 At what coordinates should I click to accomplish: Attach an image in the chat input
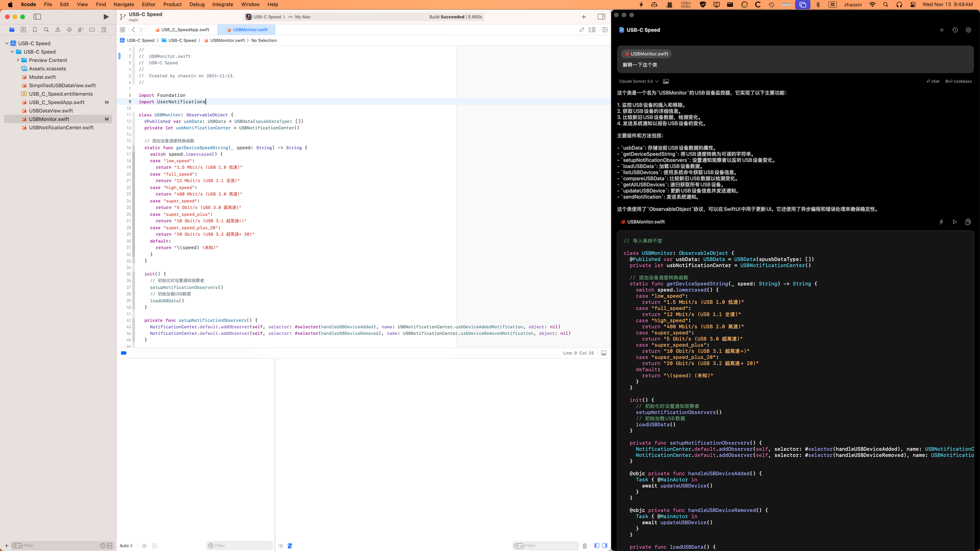[x=666, y=81]
